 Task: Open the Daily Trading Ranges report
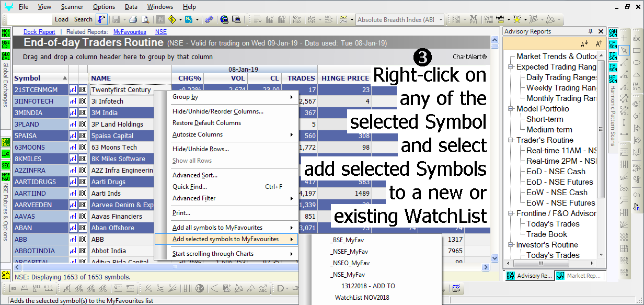(562, 77)
